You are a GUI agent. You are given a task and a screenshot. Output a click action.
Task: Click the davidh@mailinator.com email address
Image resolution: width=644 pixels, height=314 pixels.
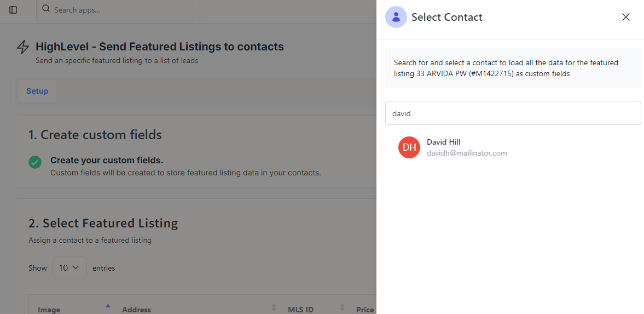coord(467,153)
